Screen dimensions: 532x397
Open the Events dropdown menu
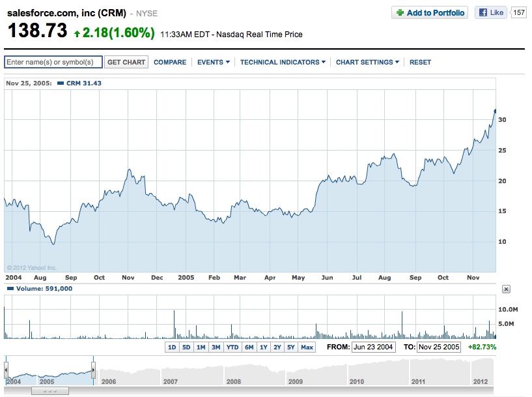click(214, 62)
